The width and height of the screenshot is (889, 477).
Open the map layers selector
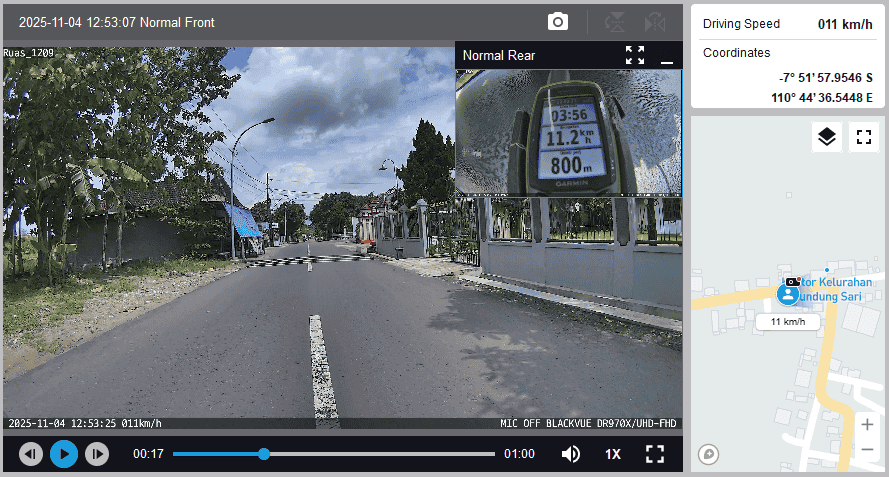[x=826, y=138]
